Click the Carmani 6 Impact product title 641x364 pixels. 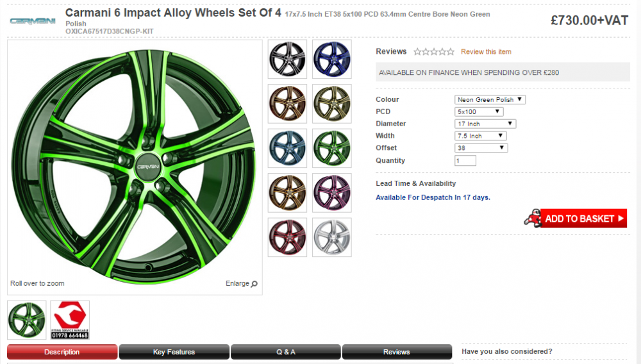(173, 13)
